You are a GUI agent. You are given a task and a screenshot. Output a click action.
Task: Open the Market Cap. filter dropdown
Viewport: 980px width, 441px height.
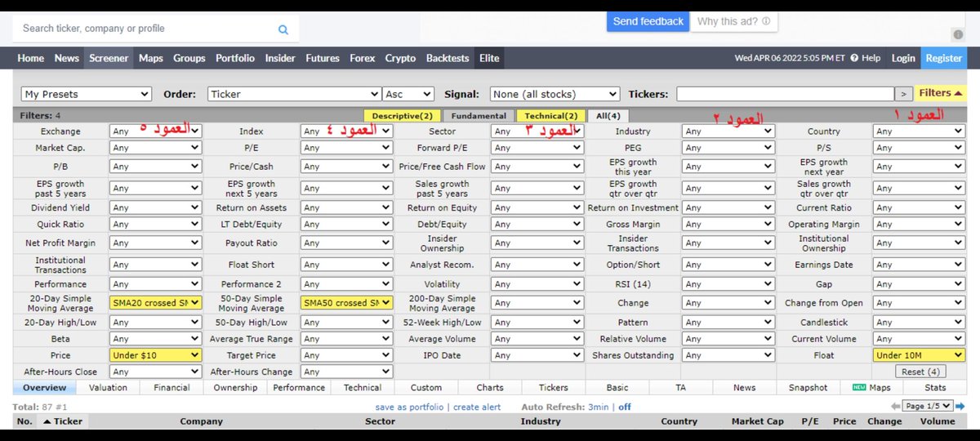[x=155, y=148]
